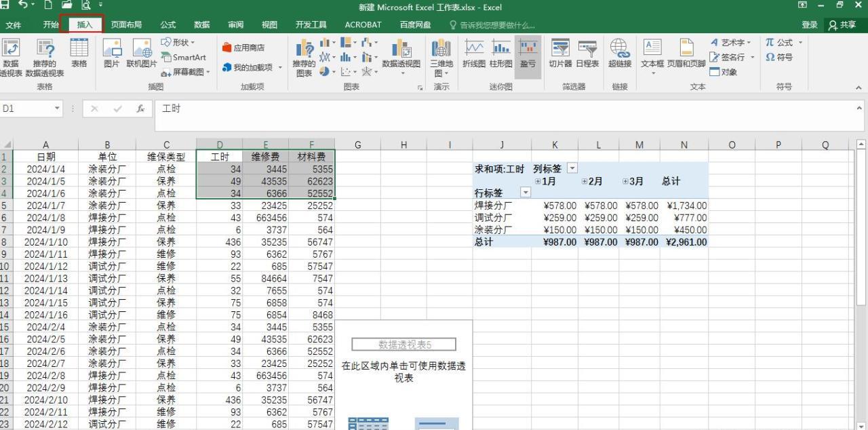This screenshot has height=430, width=868.
Task: Click the print preview icon in quick access
Action: (x=85, y=6)
